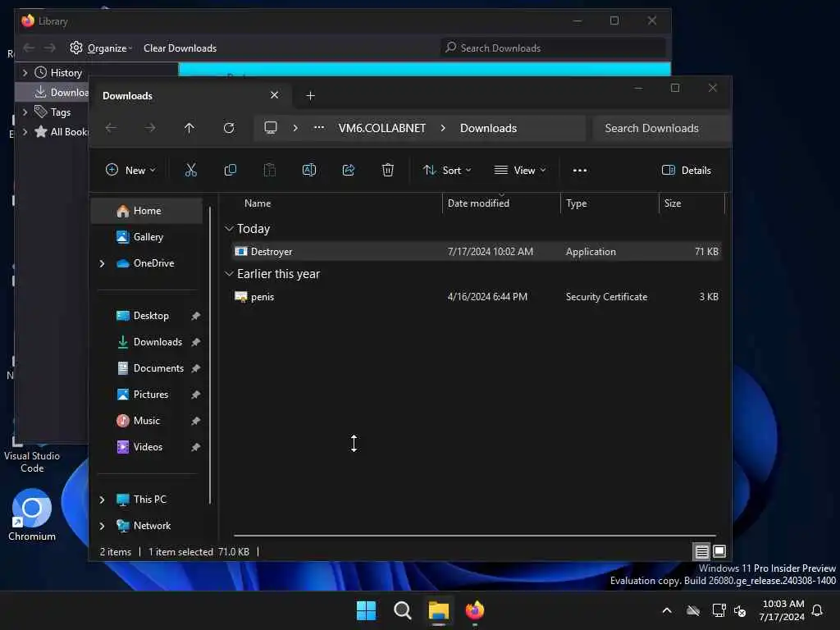This screenshot has height=630, width=840.
Task: Open the notifications bell in the taskbar
Action: click(x=817, y=610)
